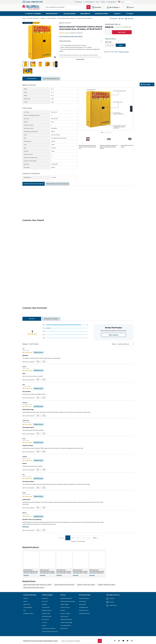Click the Email Us envelope icon
This screenshot has height=644, width=156.
pos(107,602)
